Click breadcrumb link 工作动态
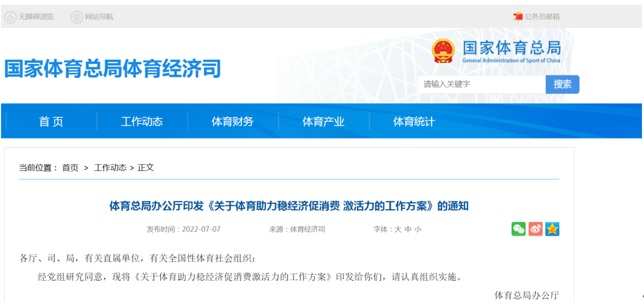 (x=110, y=168)
